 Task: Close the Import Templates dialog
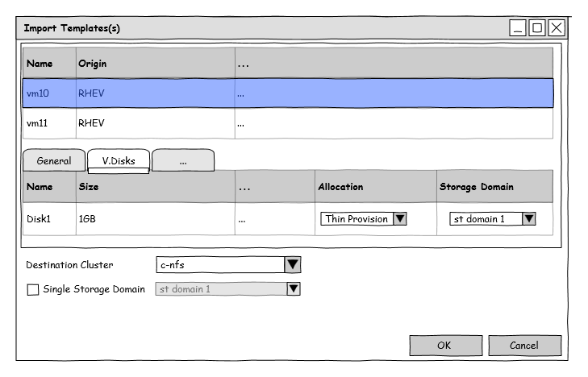pyautogui.click(x=557, y=28)
